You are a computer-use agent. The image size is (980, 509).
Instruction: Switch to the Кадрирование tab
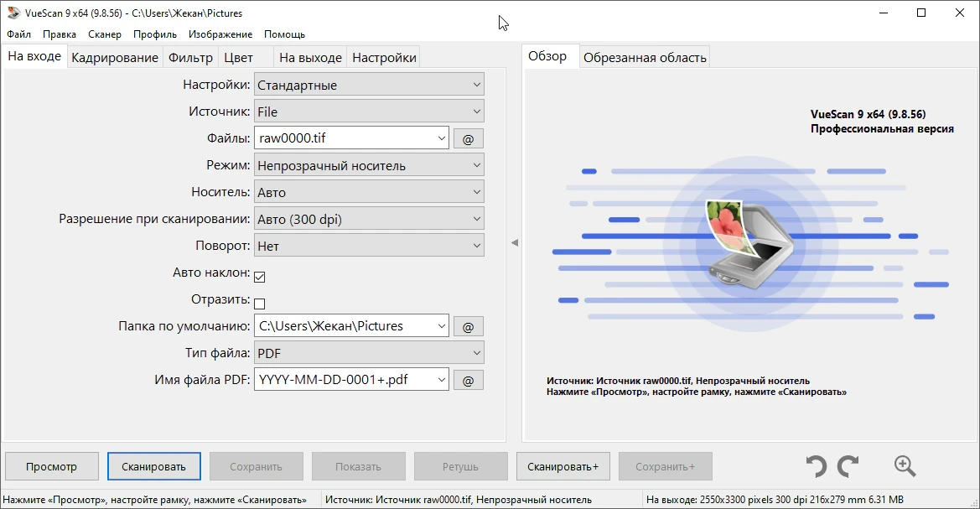tap(115, 58)
